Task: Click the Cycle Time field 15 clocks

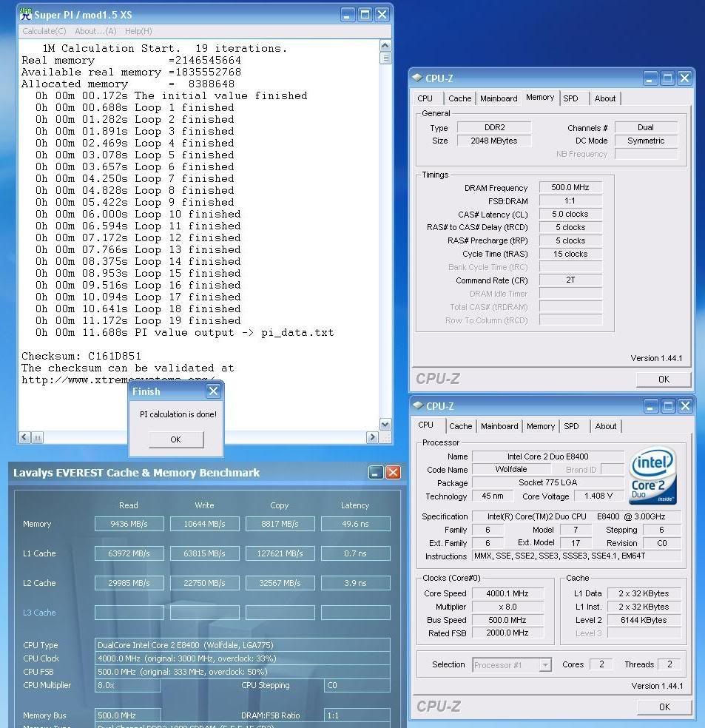Action: (570, 254)
